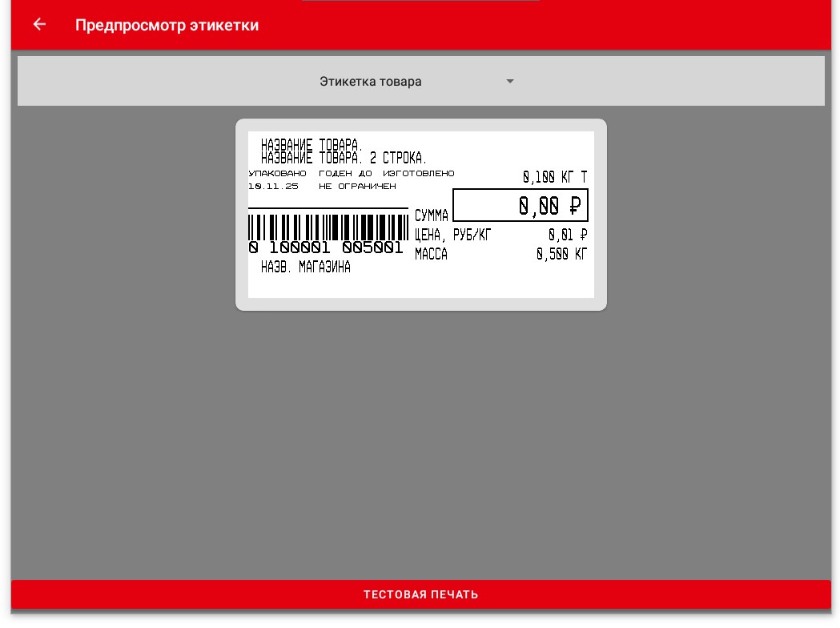Select the packed date 10.11.25

[273, 186]
